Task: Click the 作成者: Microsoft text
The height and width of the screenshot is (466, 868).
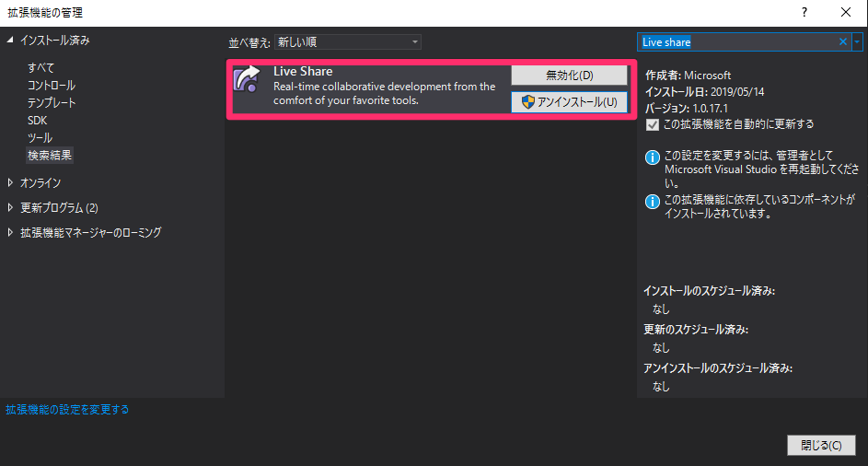Action: (689, 76)
